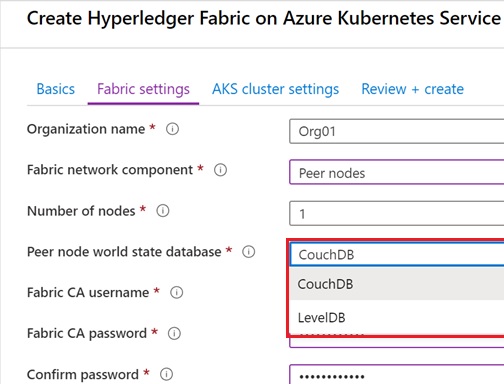The width and height of the screenshot is (504, 384).
Task: Click info icon beside Fabric CA password
Action: click(x=174, y=333)
